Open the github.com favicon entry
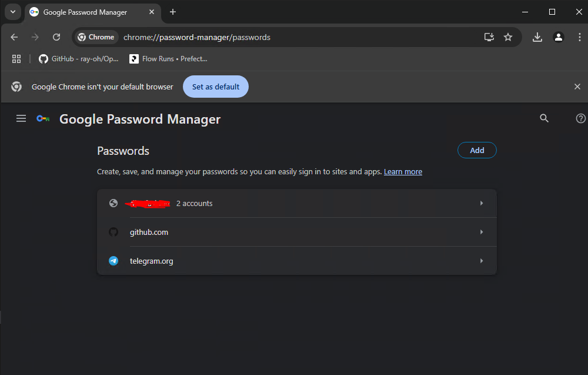 pos(113,231)
